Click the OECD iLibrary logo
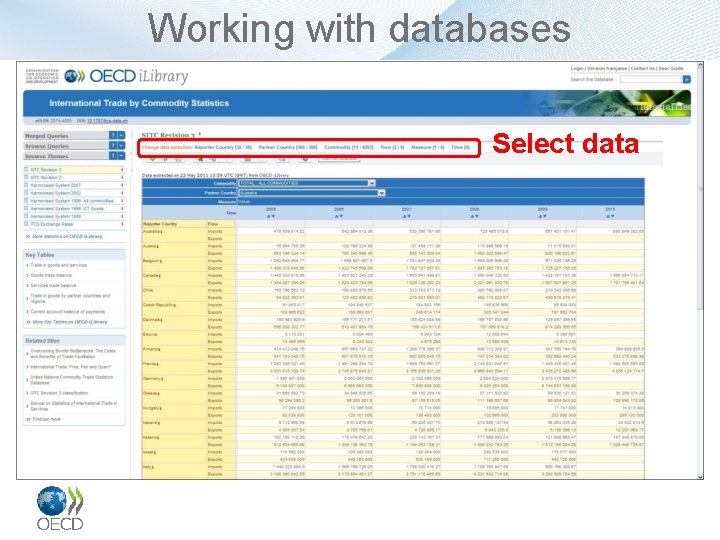Image resolution: width=720 pixels, height=540 pixels. pos(126,76)
